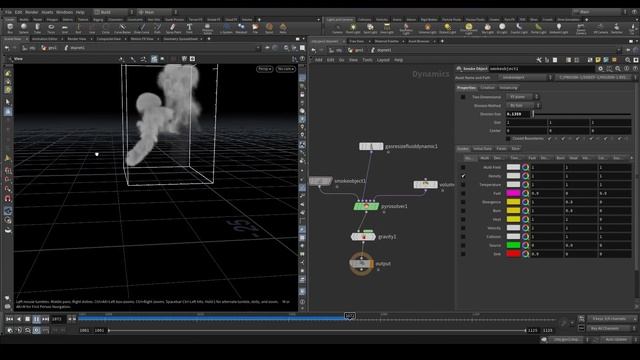Click the Source green color swatch
This screenshot has height=360, width=640.
click(513, 245)
